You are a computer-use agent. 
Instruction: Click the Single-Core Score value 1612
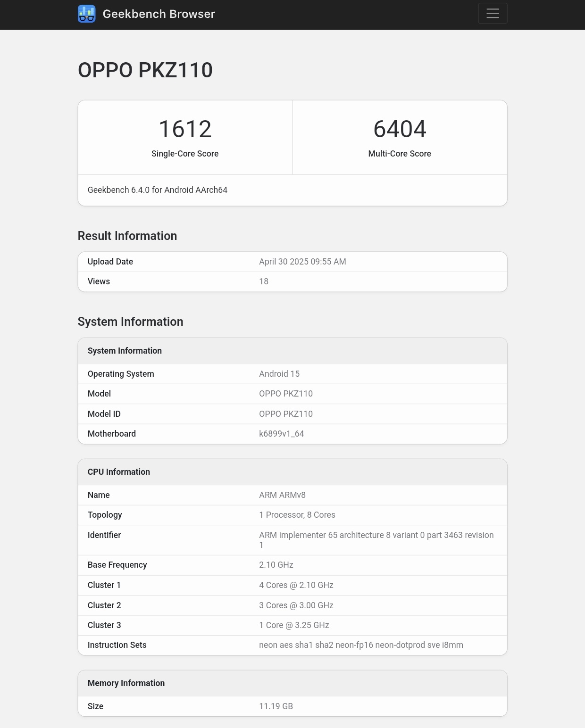(185, 129)
